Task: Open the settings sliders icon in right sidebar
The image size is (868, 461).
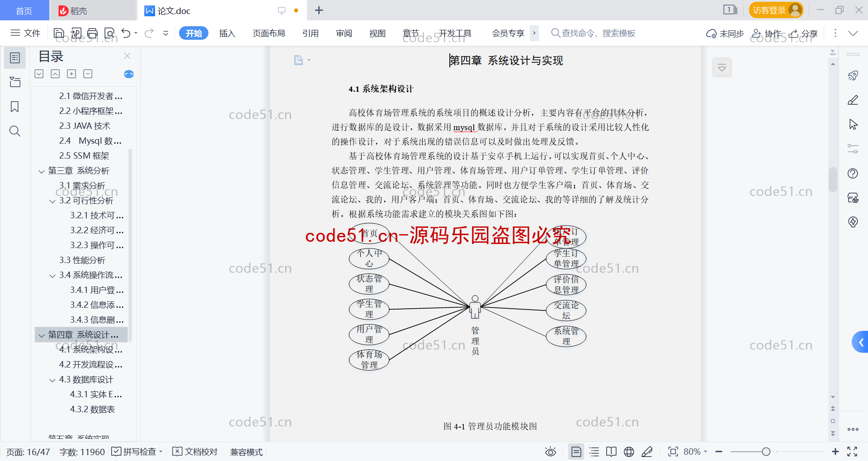Action: [853, 149]
